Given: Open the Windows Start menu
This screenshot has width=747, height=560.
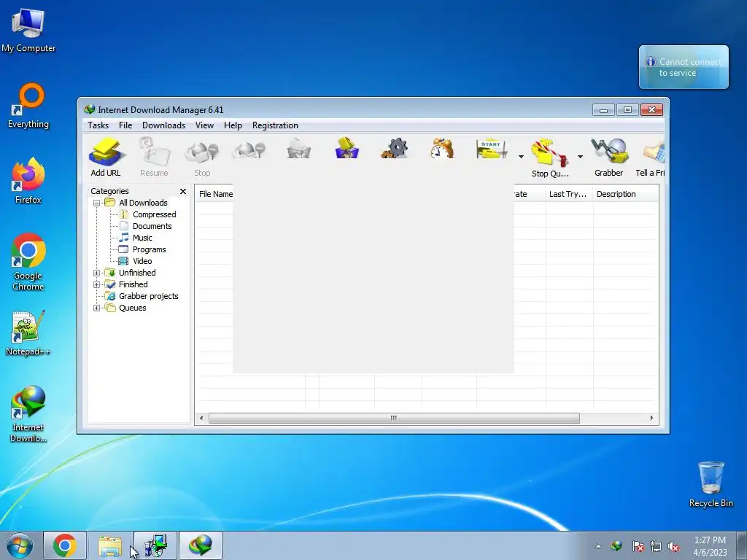Looking at the screenshot, I should pos(19,545).
